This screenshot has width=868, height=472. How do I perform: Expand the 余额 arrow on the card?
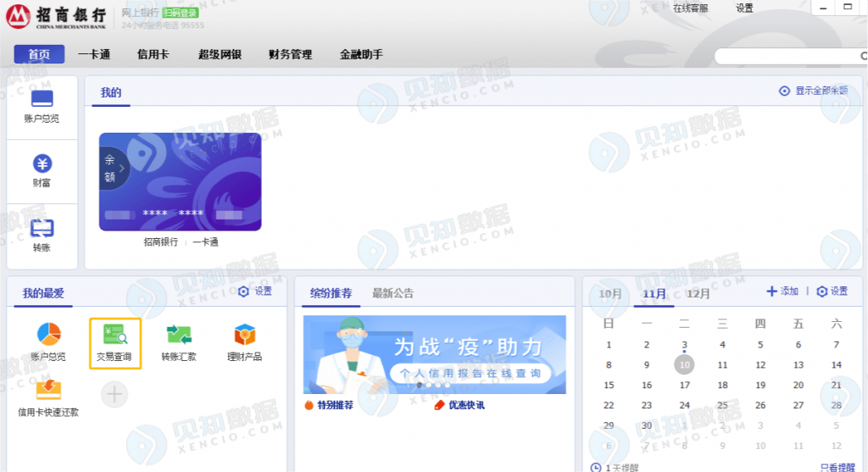pyautogui.click(x=114, y=168)
